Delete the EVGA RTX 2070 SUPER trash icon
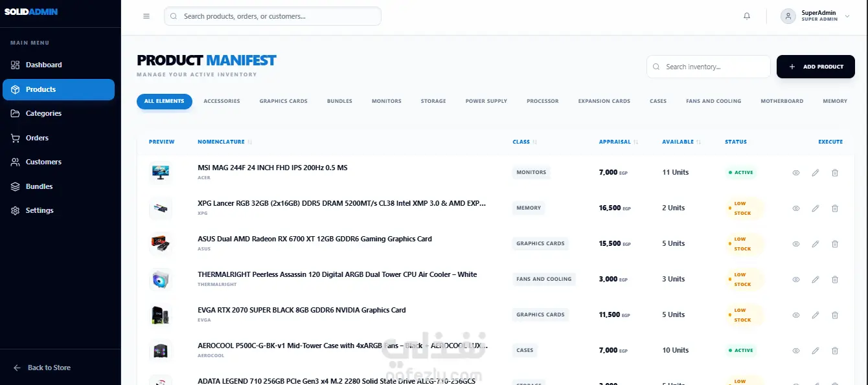Viewport: 868px width, 385px height. tap(835, 315)
